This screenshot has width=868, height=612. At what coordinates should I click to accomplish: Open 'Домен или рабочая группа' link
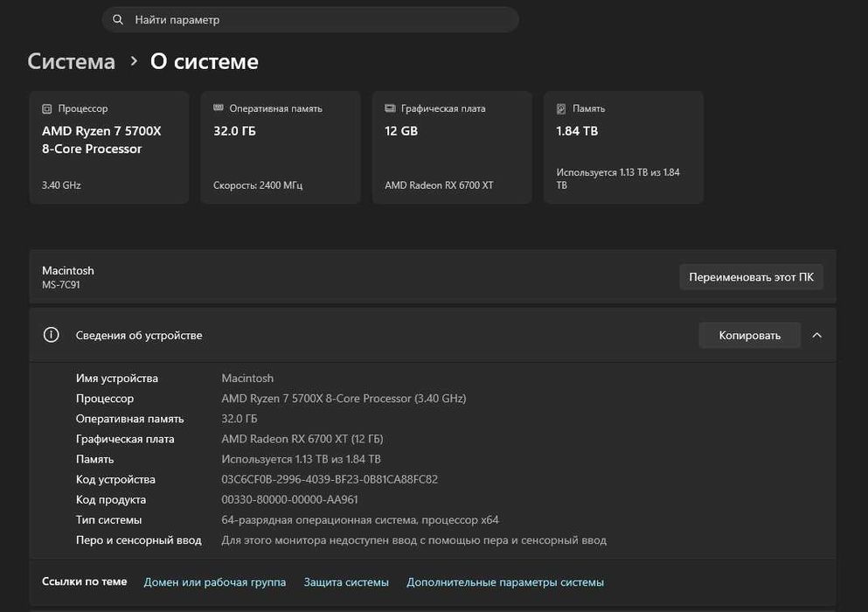point(215,582)
